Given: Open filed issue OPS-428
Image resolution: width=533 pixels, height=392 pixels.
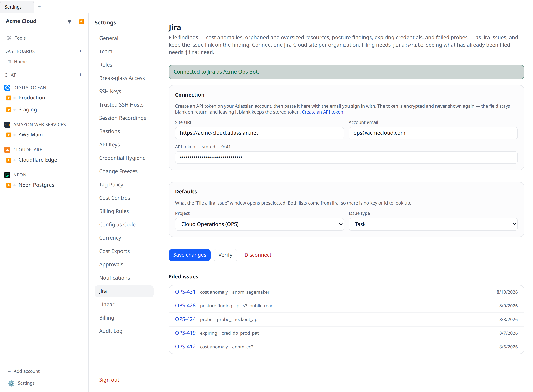Looking at the screenshot, I should tap(185, 306).
